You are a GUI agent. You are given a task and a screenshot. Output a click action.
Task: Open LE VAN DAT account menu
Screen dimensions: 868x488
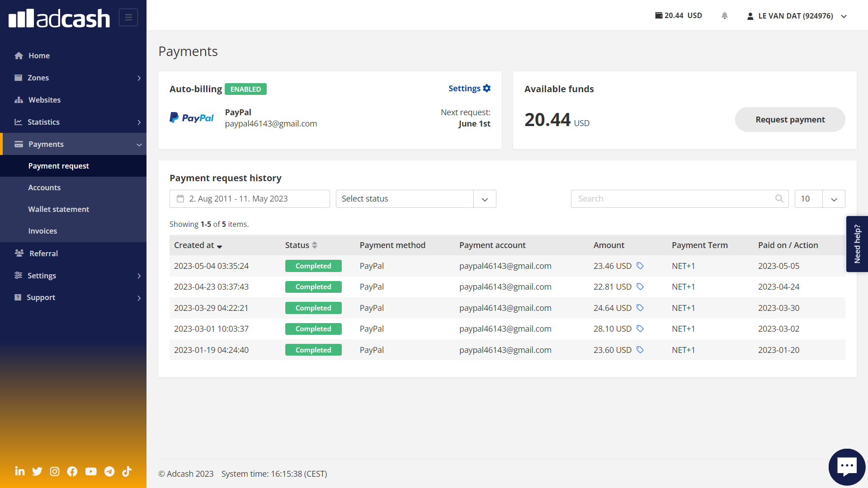click(x=797, y=16)
